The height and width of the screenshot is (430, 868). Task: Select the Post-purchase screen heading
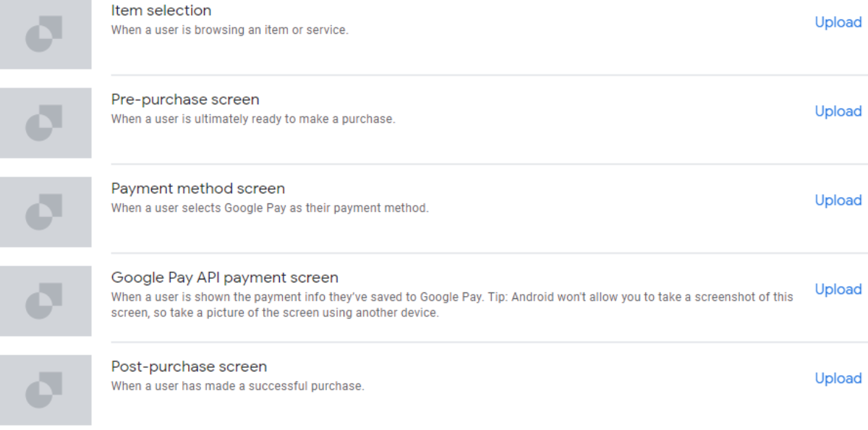[189, 367]
